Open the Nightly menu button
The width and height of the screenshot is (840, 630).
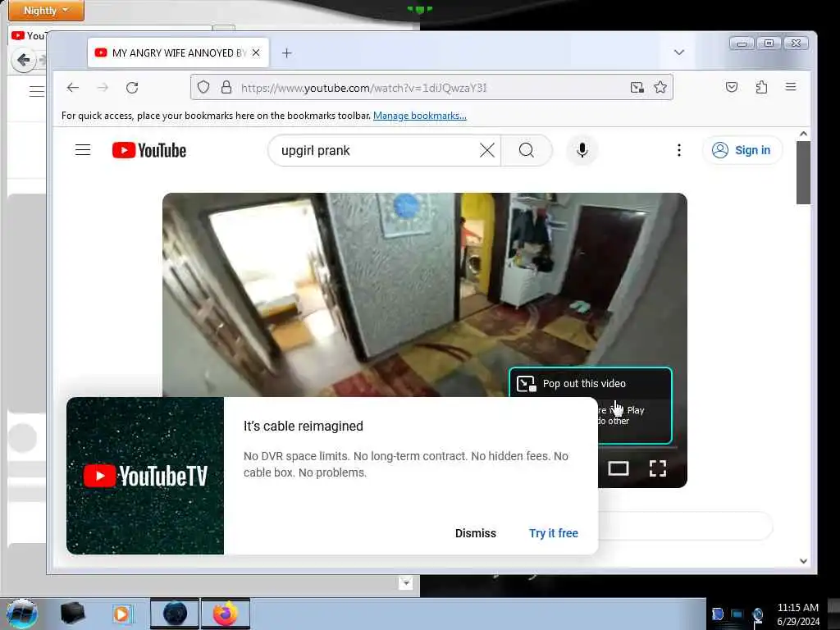coord(46,10)
